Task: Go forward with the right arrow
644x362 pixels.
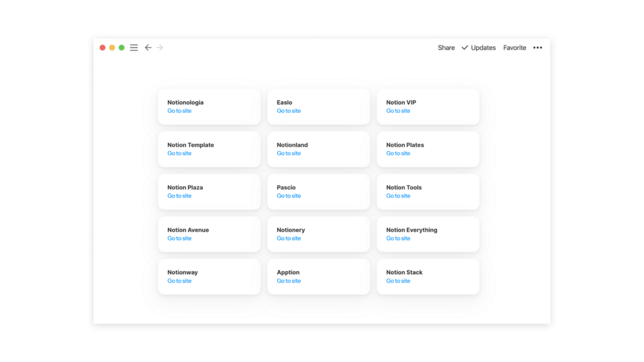Action: tap(160, 47)
